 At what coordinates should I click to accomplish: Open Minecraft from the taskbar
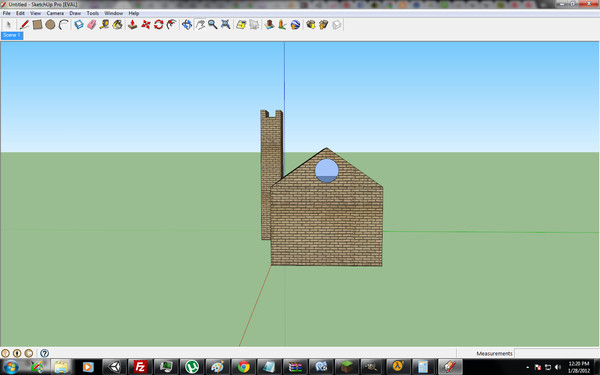347,367
